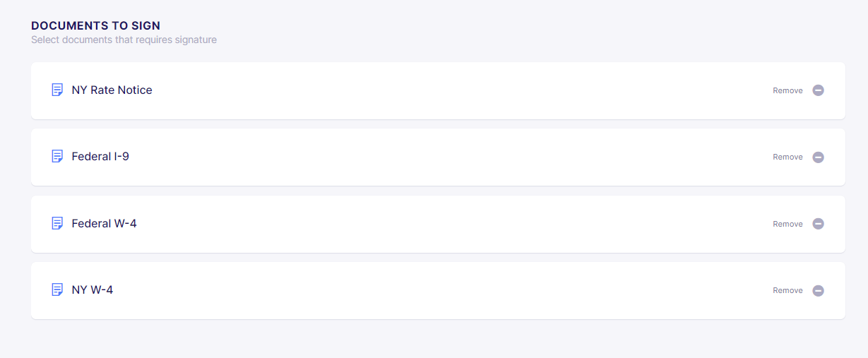
Task: Click the minus icon for Federal W-4
Action: (x=818, y=224)
